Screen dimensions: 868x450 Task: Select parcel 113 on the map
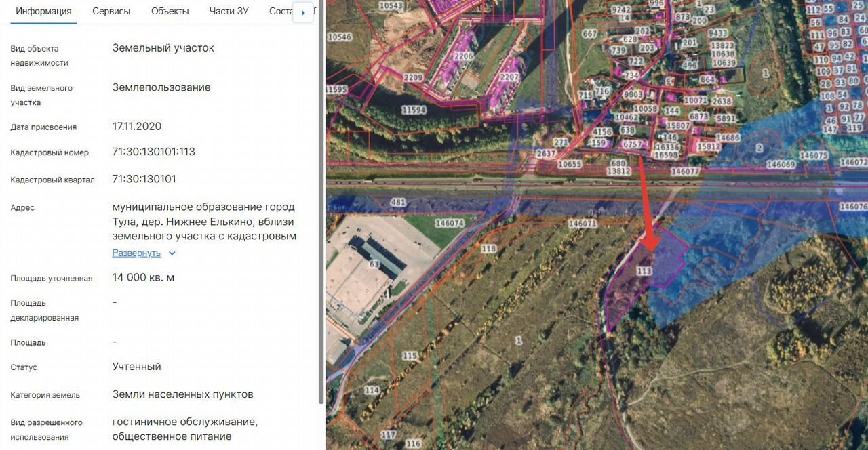tap(644, 270)
